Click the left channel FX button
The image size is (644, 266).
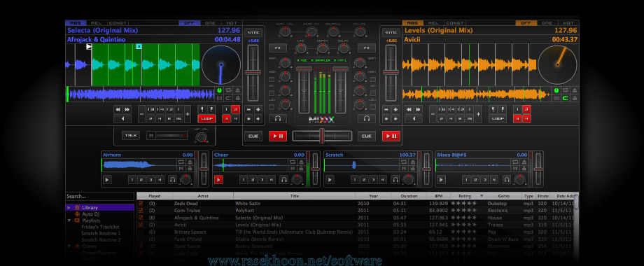278,48
